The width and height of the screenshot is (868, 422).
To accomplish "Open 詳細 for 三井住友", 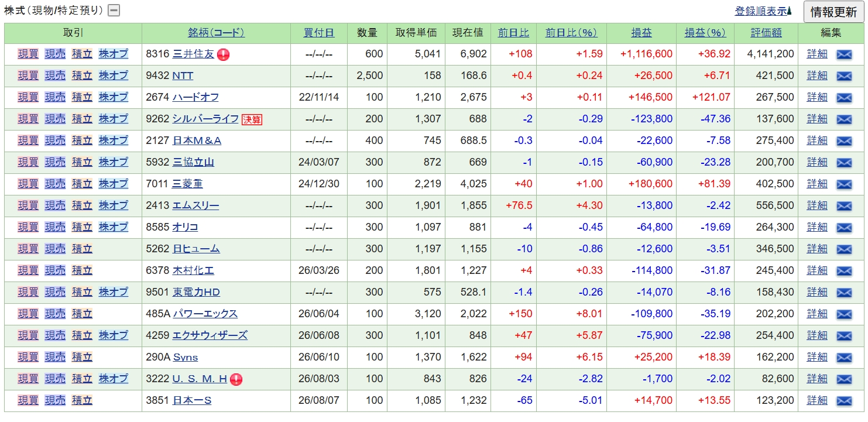I will coord(817,54).
